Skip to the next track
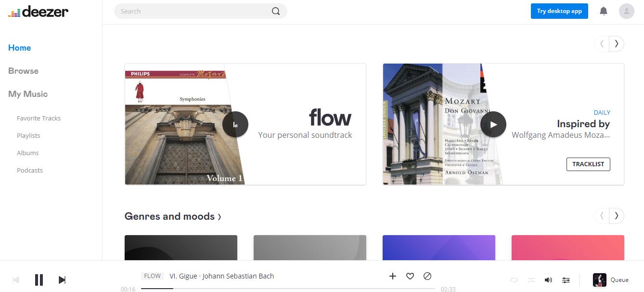Screen dimensions: 644x292 tap(62, 280)
